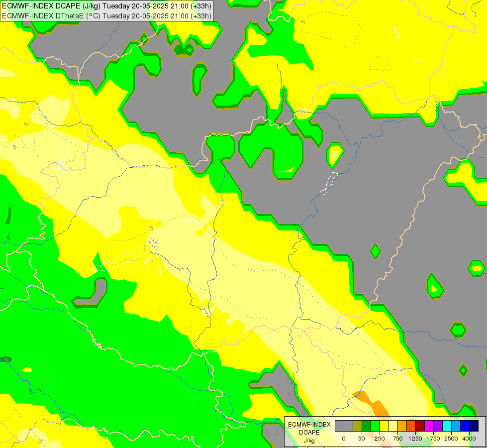Click the dark green legend swatch
The image size is (487, 448).
click(x=367, y=426)
